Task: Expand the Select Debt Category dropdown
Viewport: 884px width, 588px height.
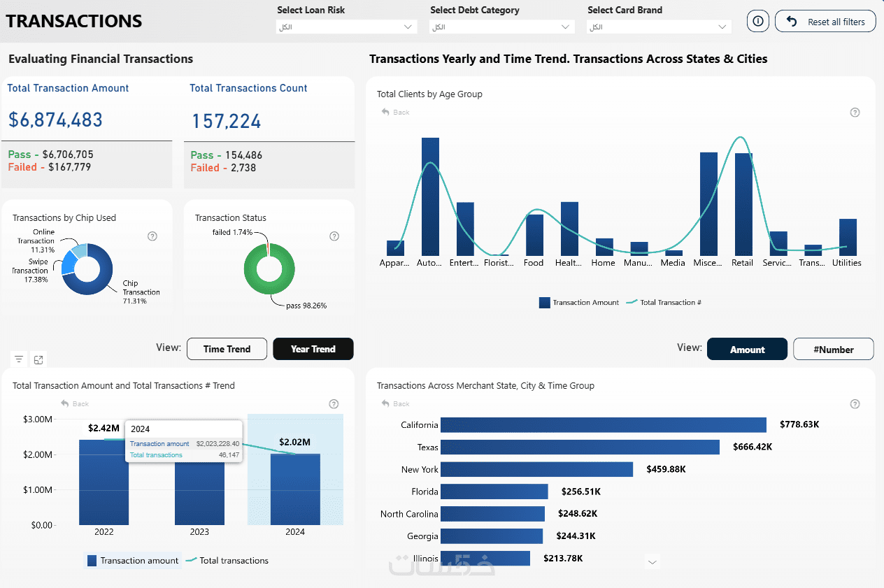Action: pyautogui.click(x=503, y=27)
